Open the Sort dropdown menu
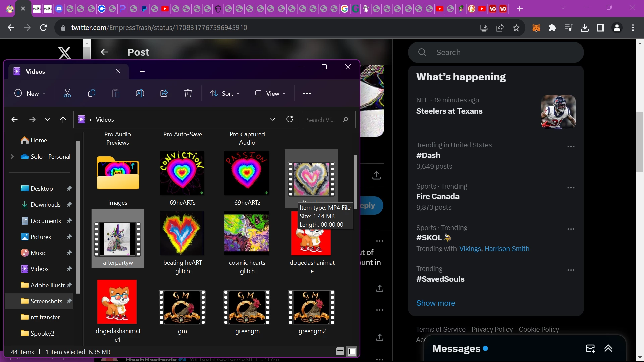 225,94
